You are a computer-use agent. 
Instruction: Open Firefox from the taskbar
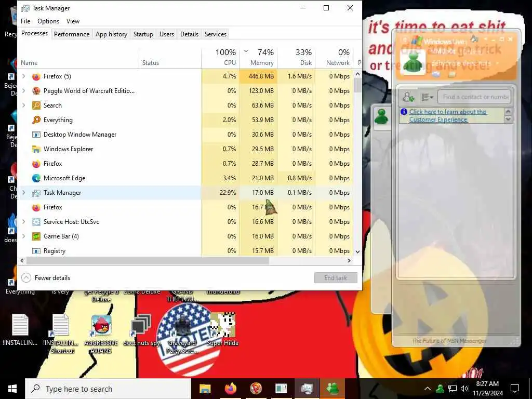click(x=230, y=389)
